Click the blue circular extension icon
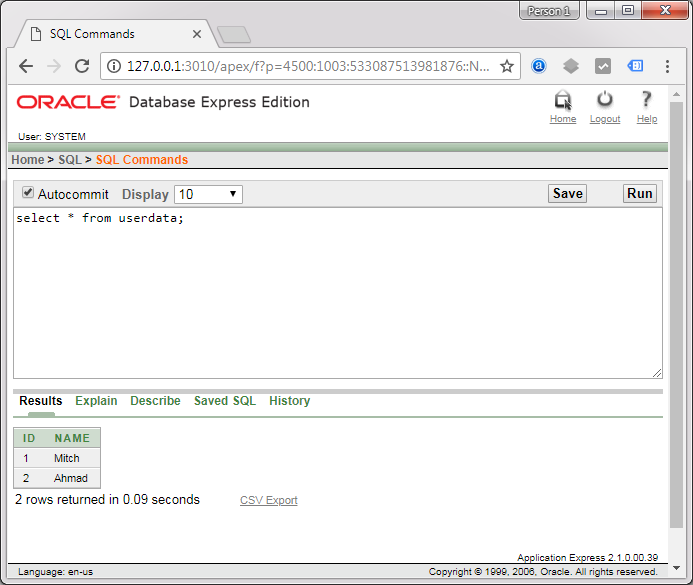 coord(539,66)
